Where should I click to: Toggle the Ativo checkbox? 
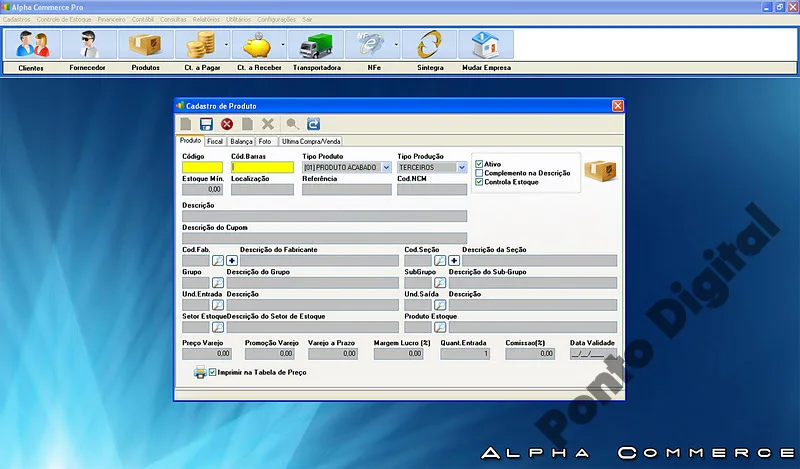tap(479, 164)
